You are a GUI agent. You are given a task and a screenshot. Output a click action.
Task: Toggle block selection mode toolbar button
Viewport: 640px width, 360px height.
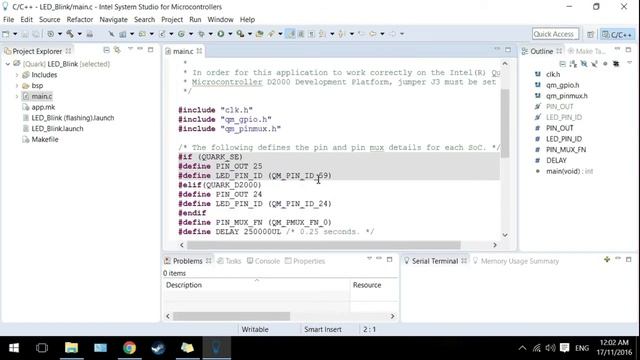301,34
